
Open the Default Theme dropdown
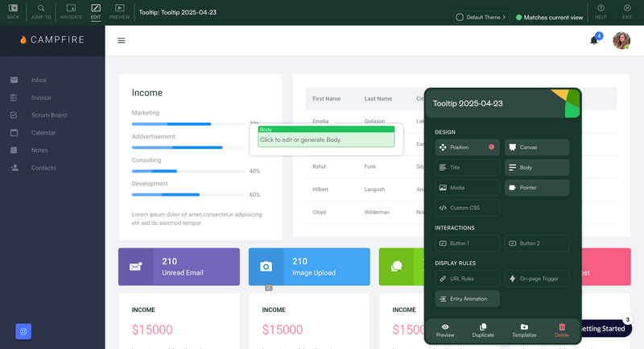point(481,17)
